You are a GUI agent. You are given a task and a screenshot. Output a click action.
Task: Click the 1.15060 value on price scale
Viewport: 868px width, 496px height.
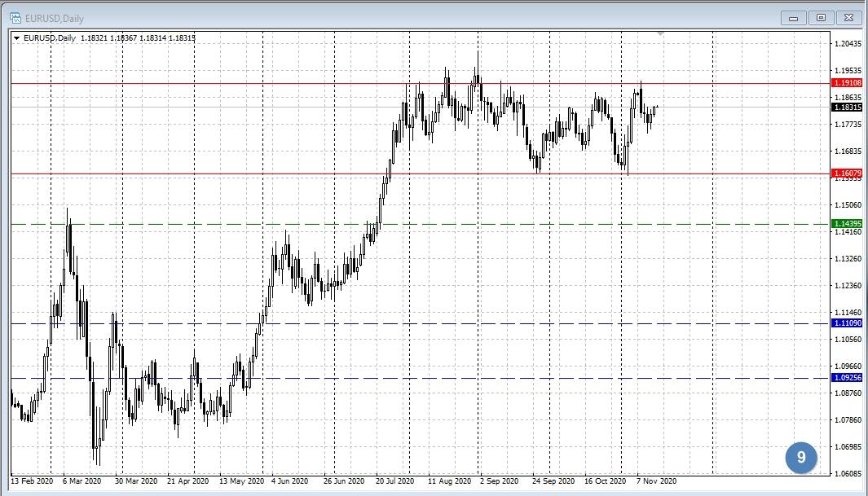[x=848, y=205]
